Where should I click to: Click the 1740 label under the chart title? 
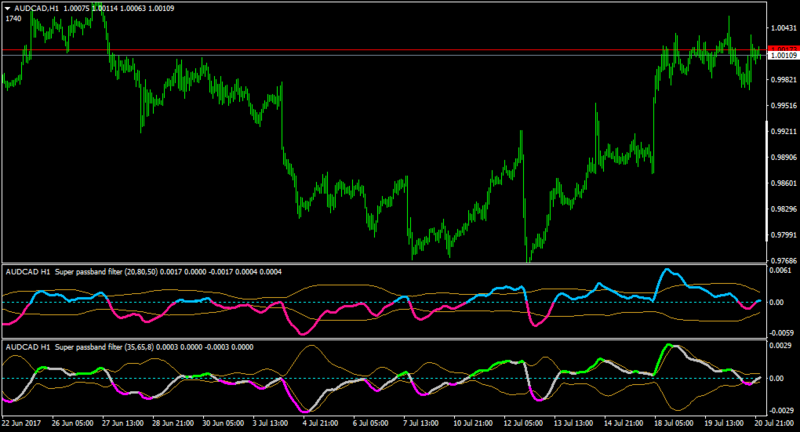click(14, 19)
